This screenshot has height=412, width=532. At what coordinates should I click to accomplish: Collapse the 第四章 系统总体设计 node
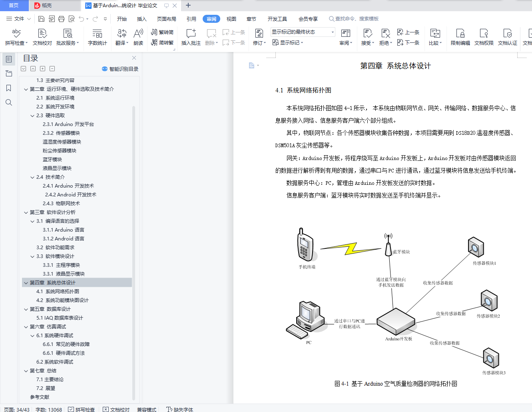tap(26, 283)
